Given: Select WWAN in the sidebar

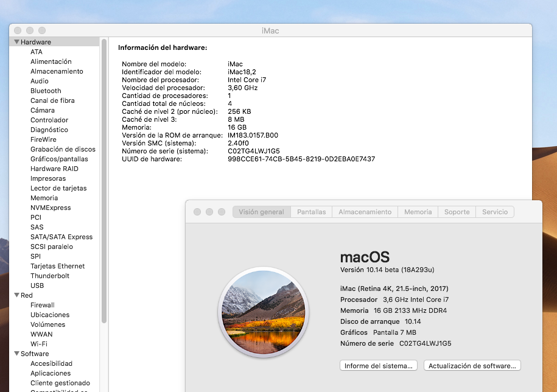Looking at the screenshot, I should point(41,334).
